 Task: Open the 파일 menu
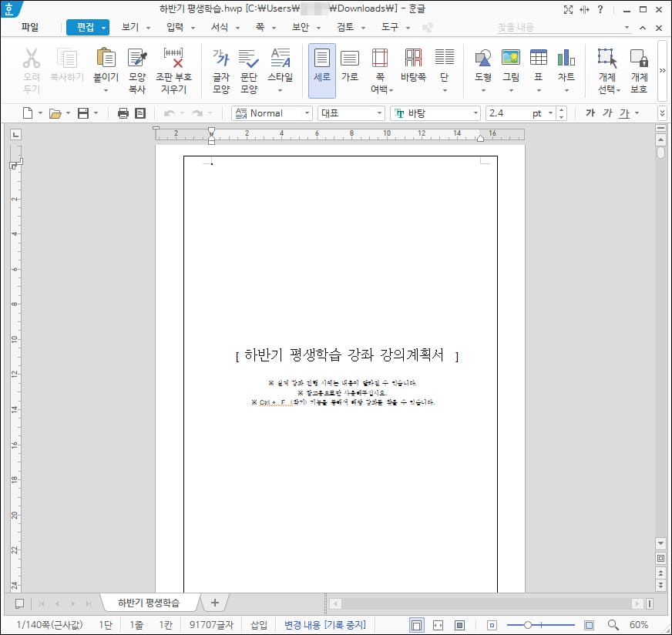click(30, 27)
